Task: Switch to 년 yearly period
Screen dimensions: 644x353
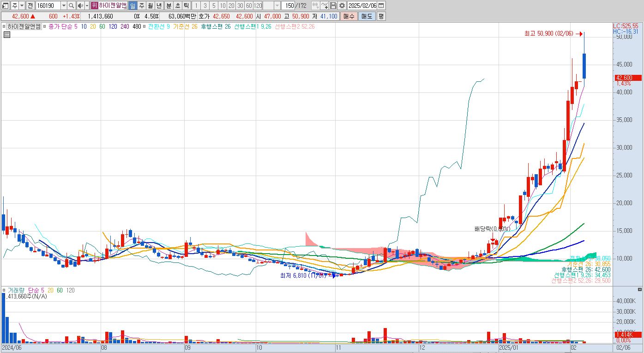Action: [x=159, y=6]
